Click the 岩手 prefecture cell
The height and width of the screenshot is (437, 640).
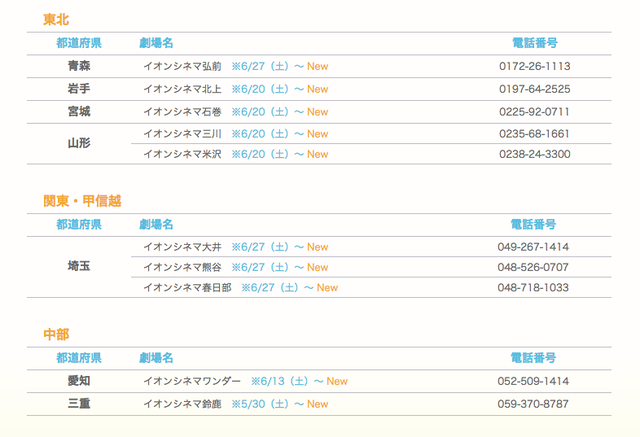(79, 89)
